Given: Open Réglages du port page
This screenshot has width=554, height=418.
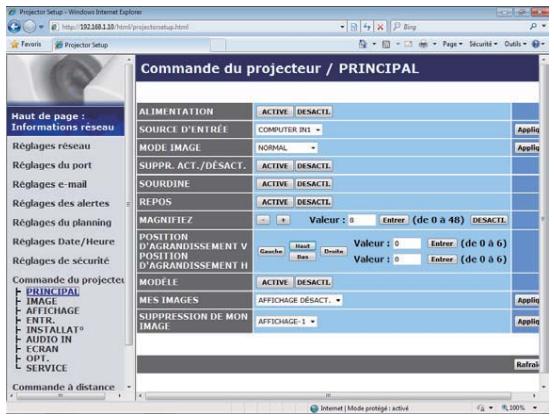Looking at the screenshot, I should coord(52,165).
